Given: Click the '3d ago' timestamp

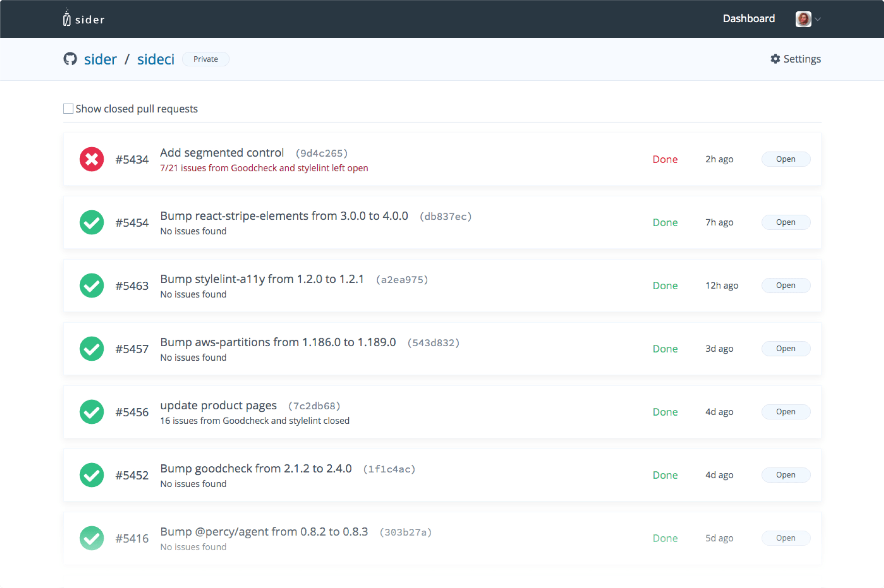Looking at the screenshot, I should [719, 348].
